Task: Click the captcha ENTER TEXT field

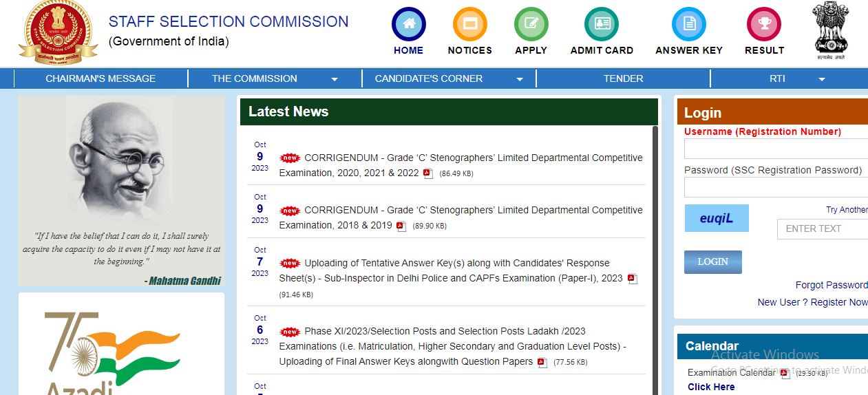Action: pyautogui.click(x=822, y=229)
